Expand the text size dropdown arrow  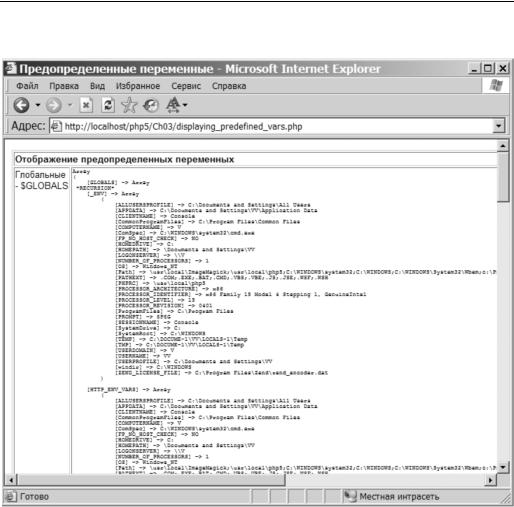(x=185, y=105)
